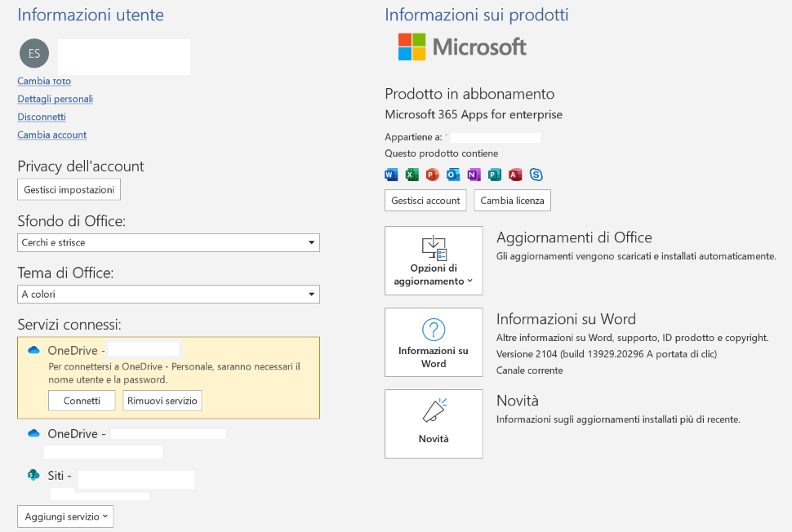Screen dimensions: 792x532
Task: Click the Publisher app icon
Action: click(x=495, y=175)
